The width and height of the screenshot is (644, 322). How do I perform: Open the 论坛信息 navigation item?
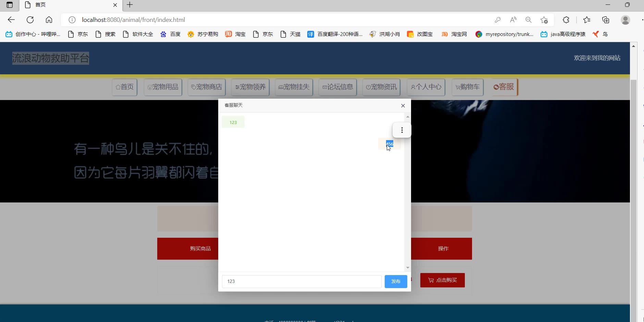tap(338, 87)
